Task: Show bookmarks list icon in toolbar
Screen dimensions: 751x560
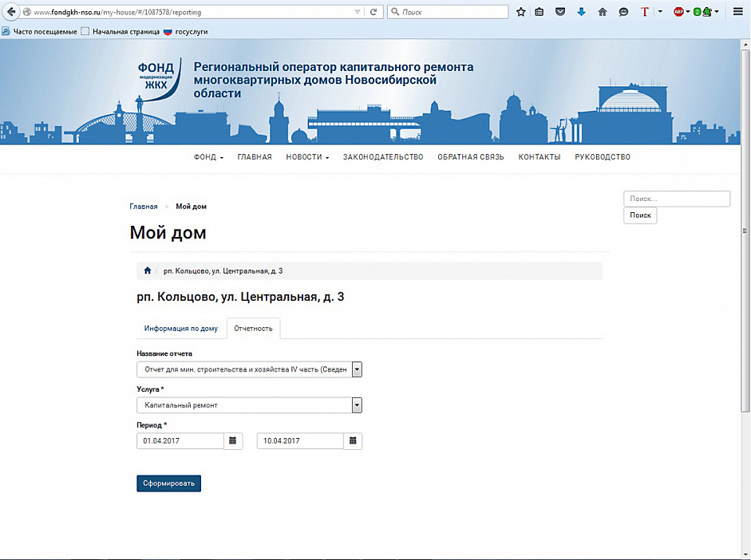Action: click(540, 12)
